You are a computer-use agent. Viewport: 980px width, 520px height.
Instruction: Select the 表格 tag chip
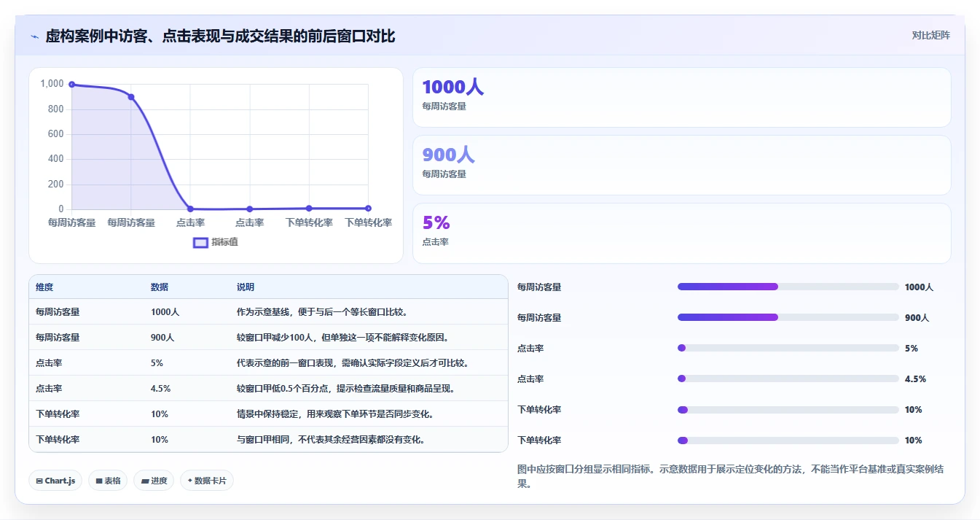pos(108,481)
